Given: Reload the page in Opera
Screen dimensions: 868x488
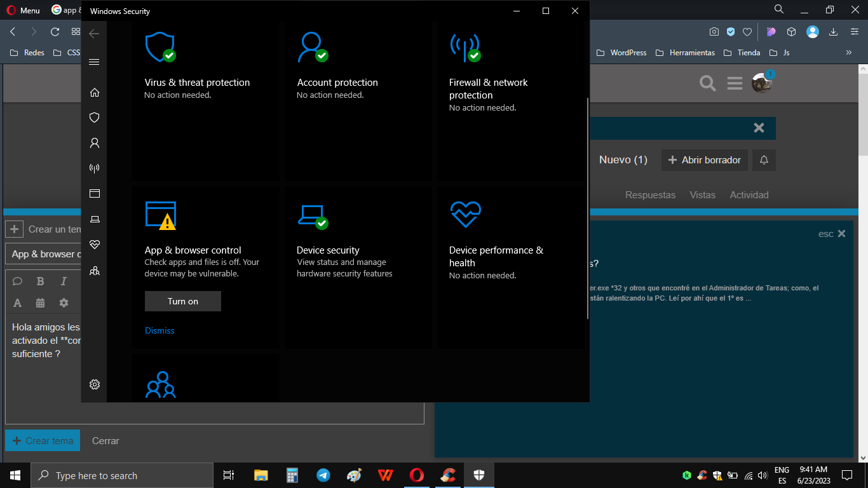Looking at the screenshot, I should coord(55,32).
